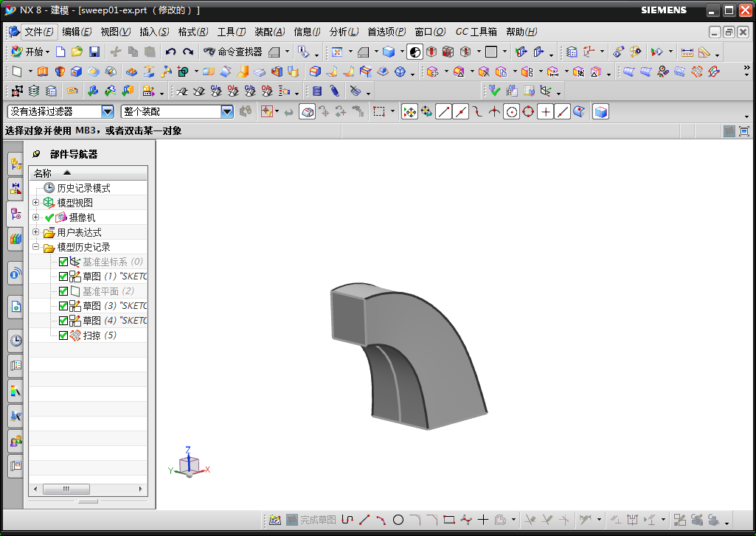Uncheck 扫掠 (5) sweep checkbox

pos(63,335)
